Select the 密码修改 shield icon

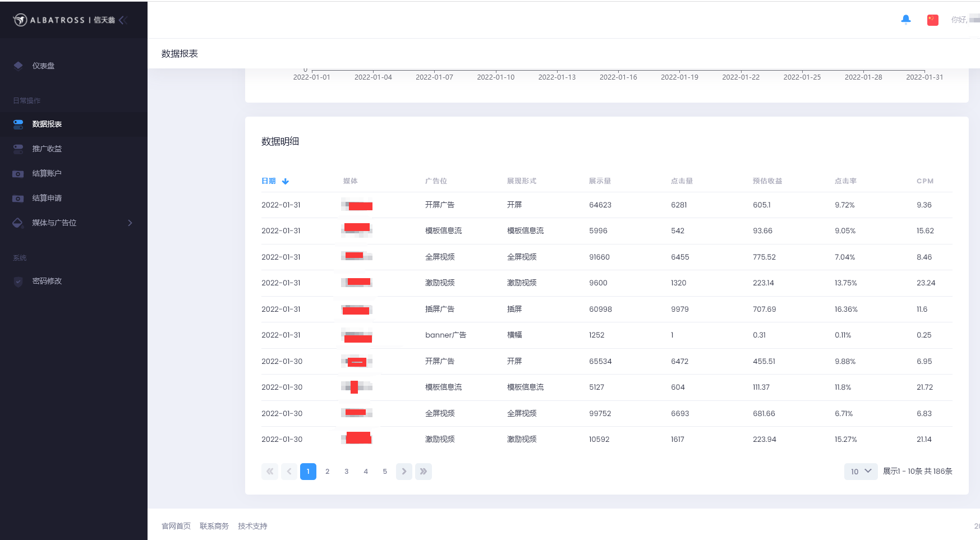[x=18, y=281]
